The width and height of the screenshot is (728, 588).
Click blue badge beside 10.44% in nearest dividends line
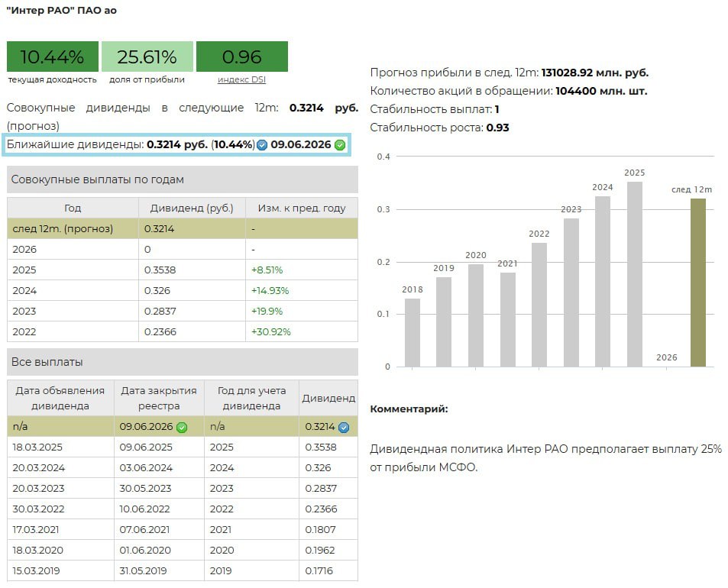[x=262, y=145]
